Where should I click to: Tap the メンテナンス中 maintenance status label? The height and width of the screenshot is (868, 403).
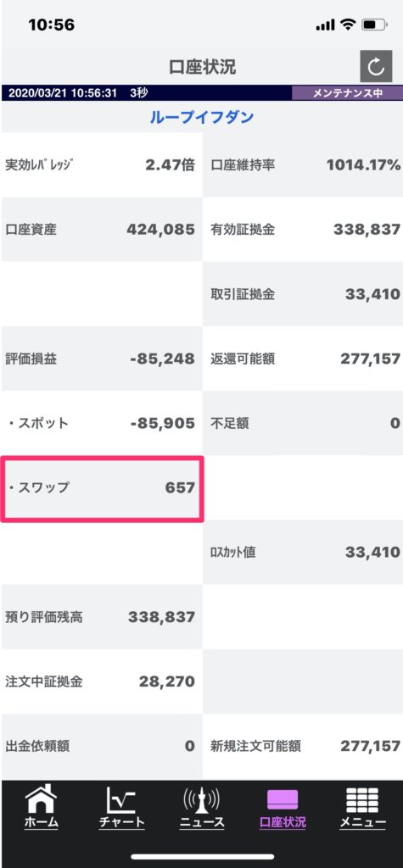coord(348,93)
